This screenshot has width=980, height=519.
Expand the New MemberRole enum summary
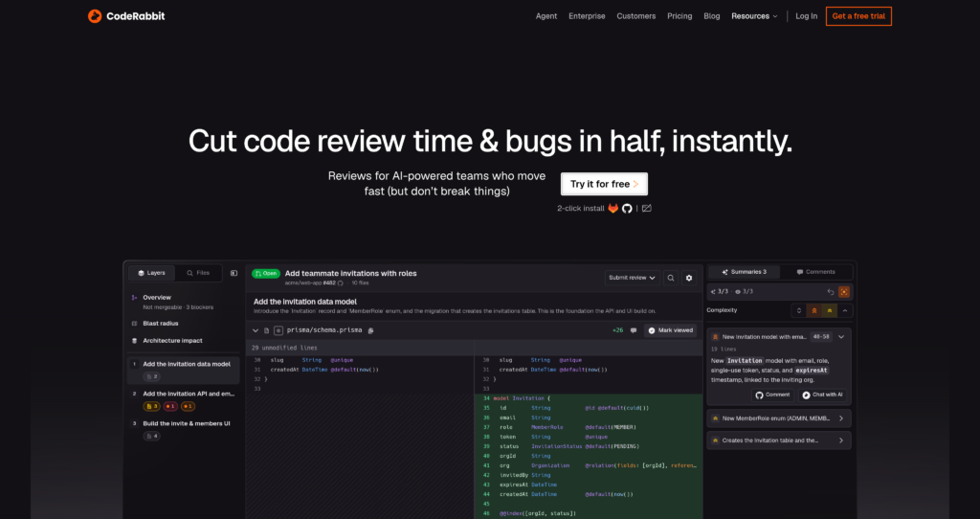tap(841, 419)
